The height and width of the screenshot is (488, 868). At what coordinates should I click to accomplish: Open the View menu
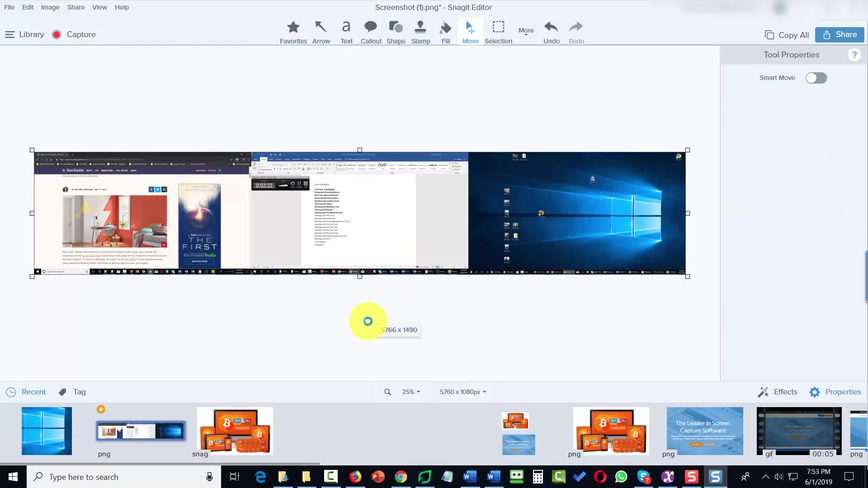[99, 7]
